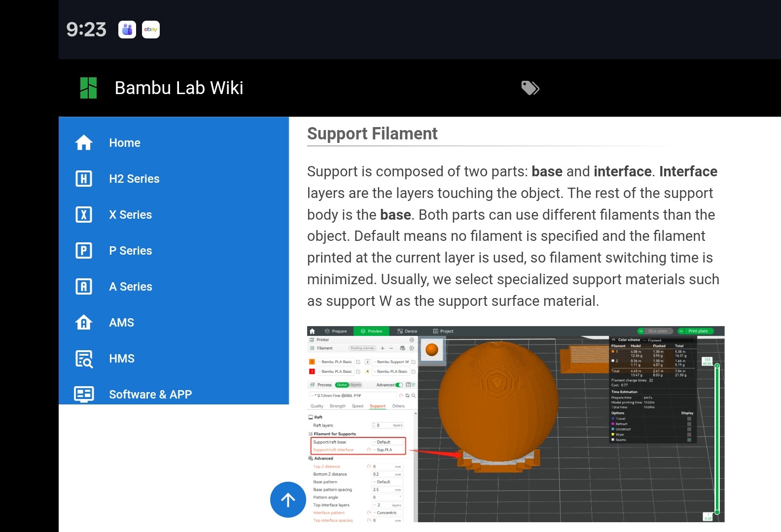Open the slicer support settings screenshot image

point(516,424)
